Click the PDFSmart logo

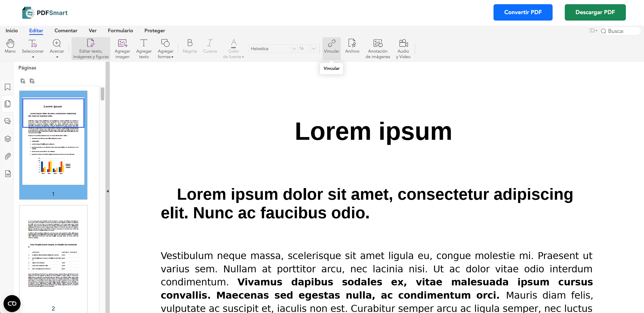(x=45, y=13)
